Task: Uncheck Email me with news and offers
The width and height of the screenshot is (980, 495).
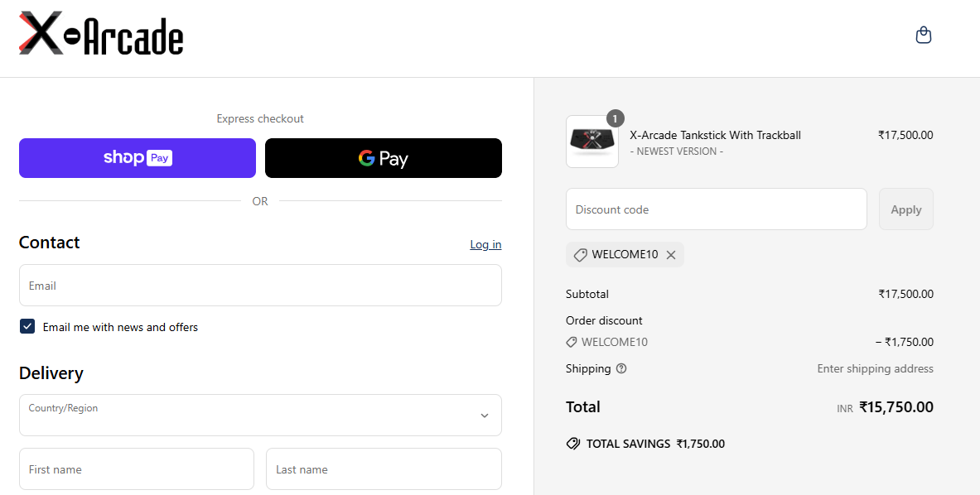Action: point(27,326)
